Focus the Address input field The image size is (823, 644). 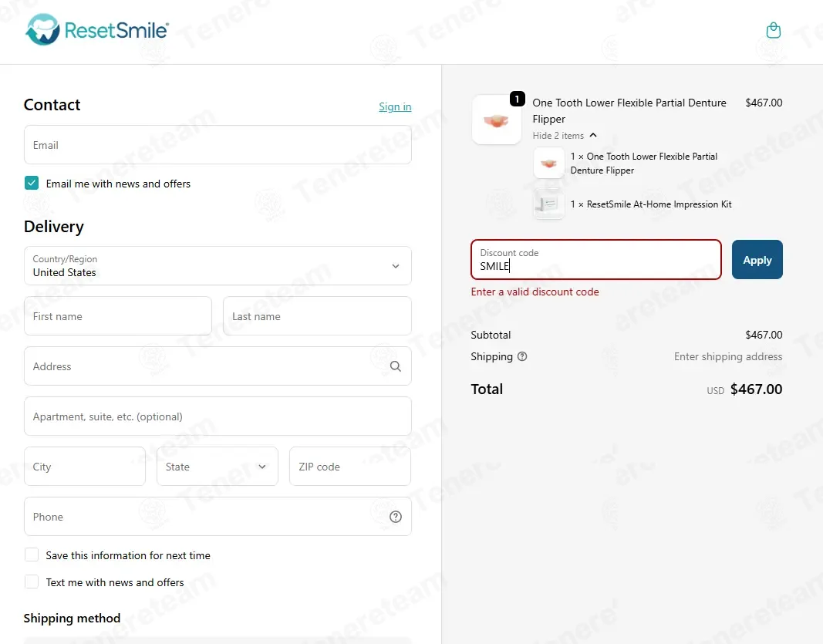[x=218, y=366]
